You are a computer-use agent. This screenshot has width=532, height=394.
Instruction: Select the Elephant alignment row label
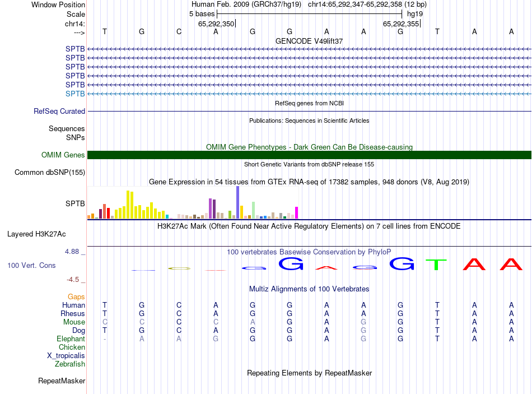[71, 339]
